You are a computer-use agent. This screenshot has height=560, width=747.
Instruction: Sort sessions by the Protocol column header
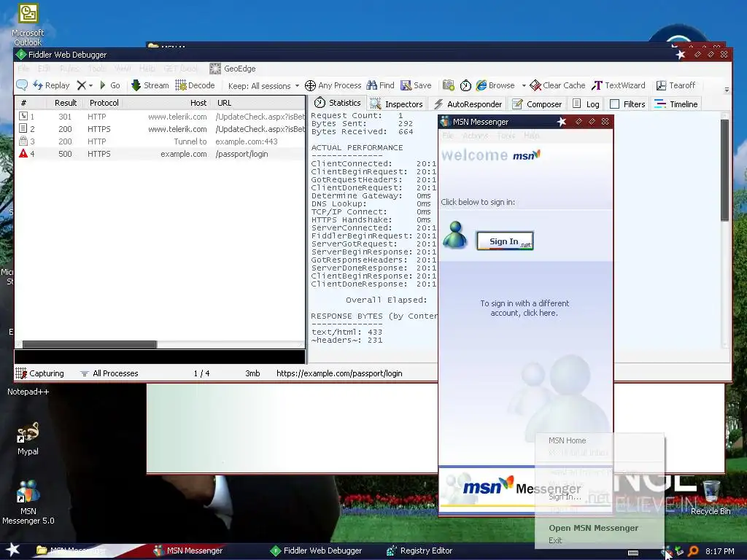(104, 103)
